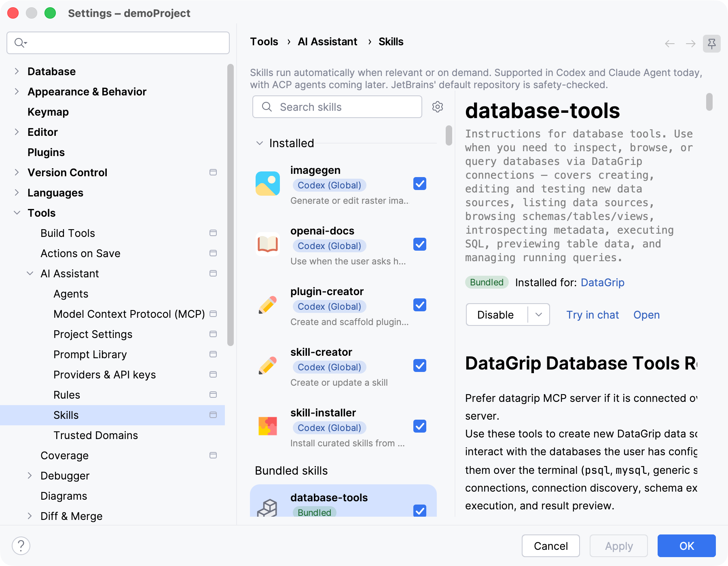Click project-level icon beside Project Settings
The image size is (728, 566).
213,334
